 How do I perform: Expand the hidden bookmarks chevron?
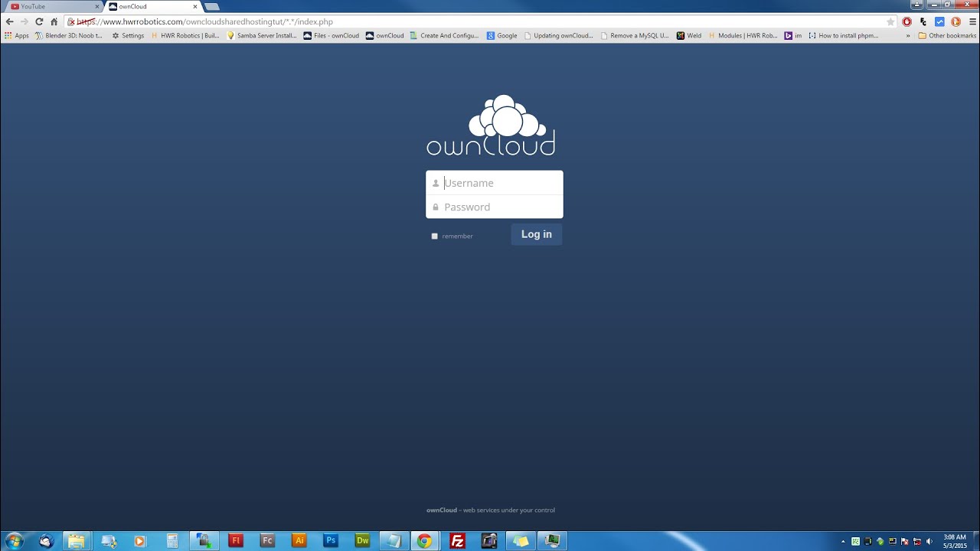click(908, 35)
